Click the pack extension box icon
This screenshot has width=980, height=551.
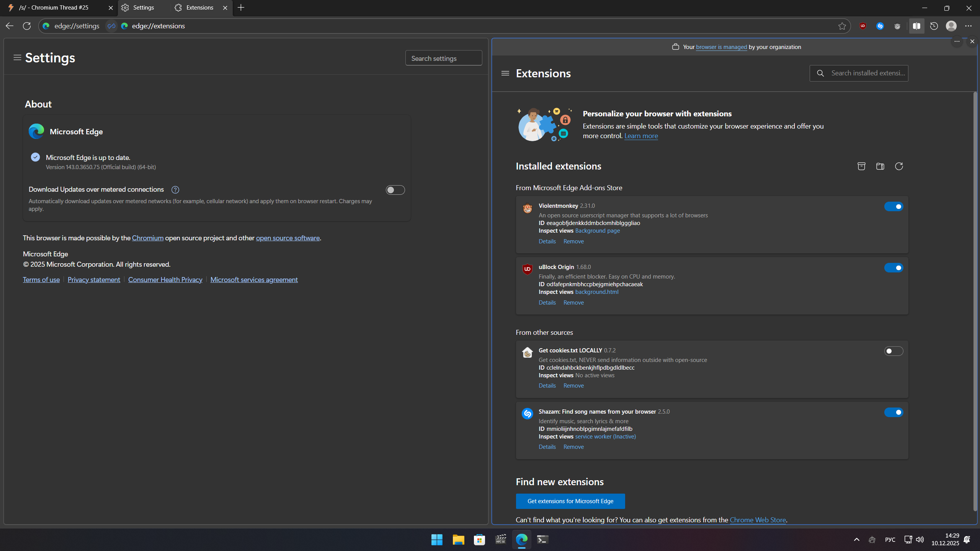pyautogui.click(x=861, y=166)
